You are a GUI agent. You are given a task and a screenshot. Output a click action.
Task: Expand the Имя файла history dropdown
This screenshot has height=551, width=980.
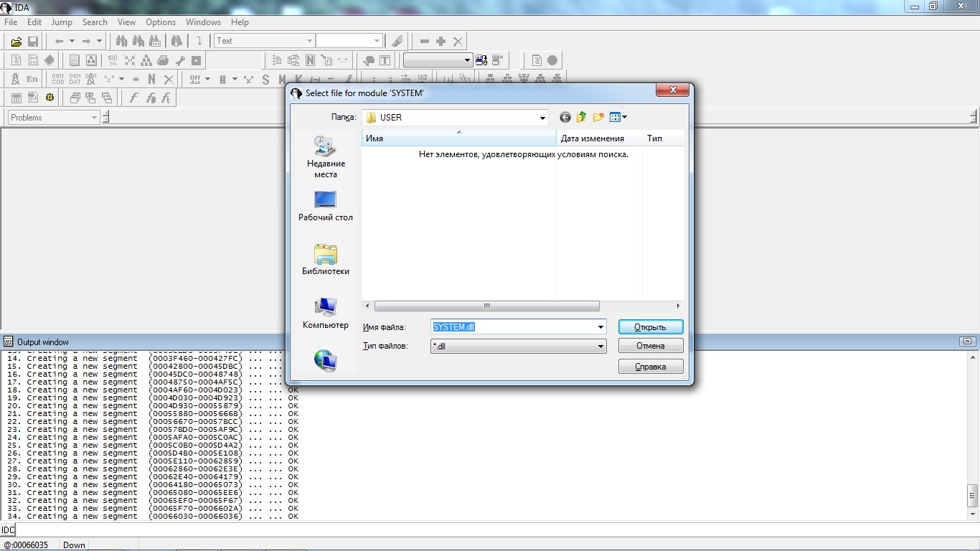(600, 327)
